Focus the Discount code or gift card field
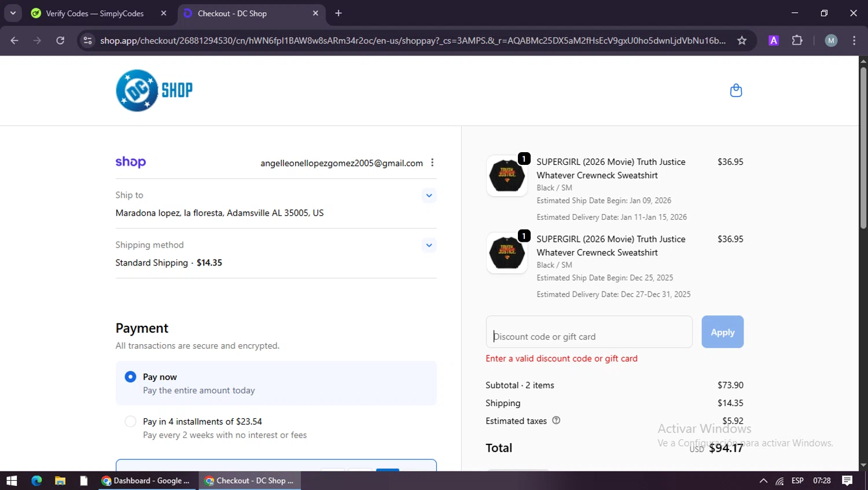This screenshot has height=490, width=868. coord(589,332)
